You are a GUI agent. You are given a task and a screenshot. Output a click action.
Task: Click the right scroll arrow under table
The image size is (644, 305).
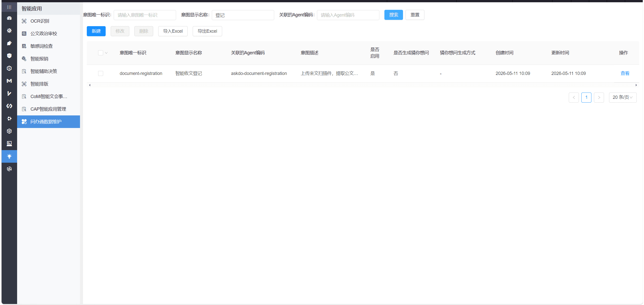coord(636,85)
